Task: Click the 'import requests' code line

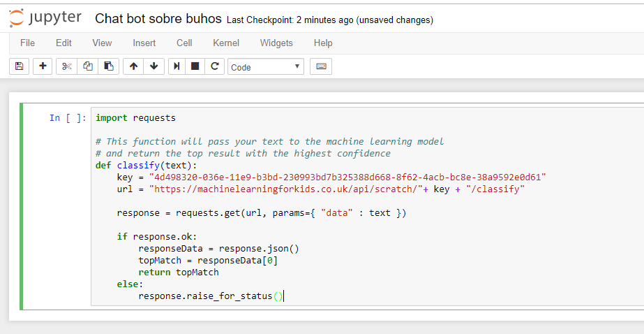Action: [135, 118]
